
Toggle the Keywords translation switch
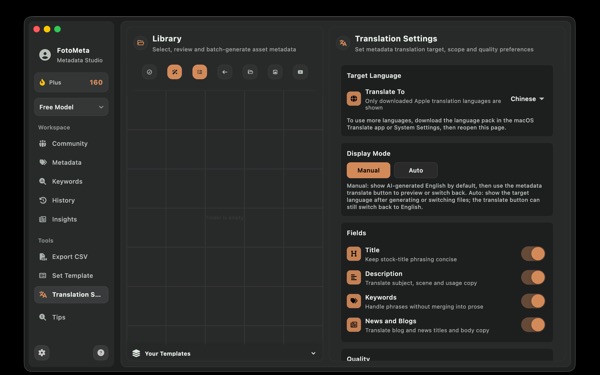[533, 301]
